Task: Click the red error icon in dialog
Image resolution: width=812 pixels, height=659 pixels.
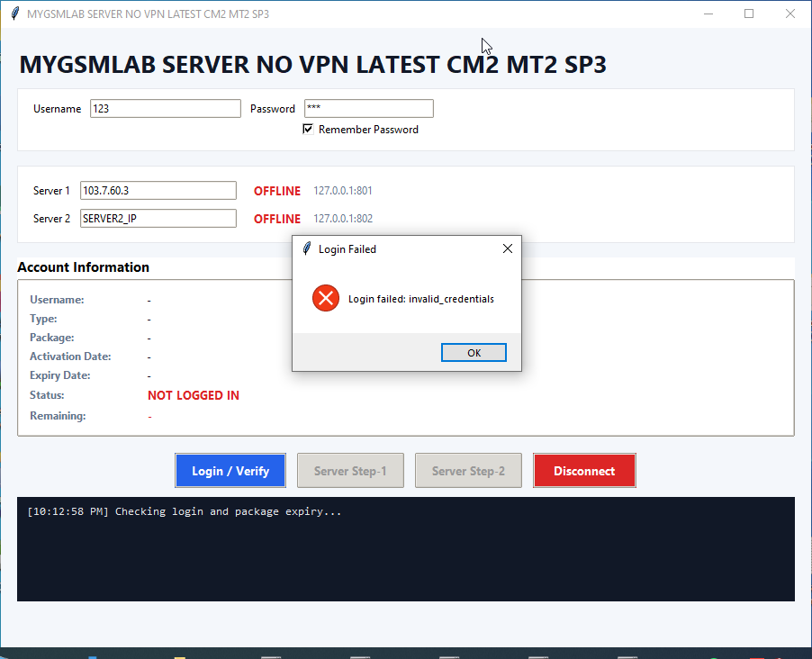Action: (326, 298)
